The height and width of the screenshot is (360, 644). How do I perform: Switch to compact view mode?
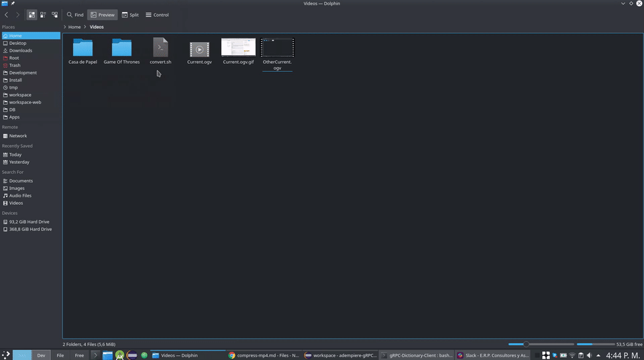(43, 15)
